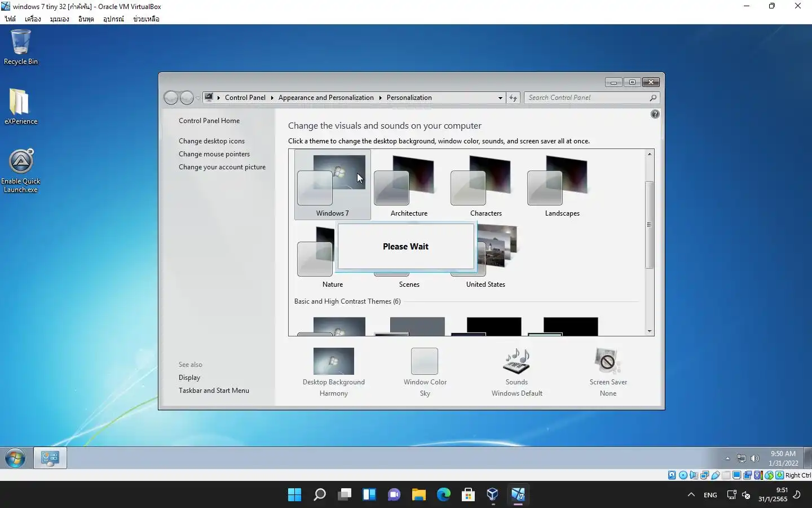Image resolution: width=812 pixels, height=508 pixels.
Task: Click VirtualBox shared folders indicator
Action: [x=726, y=475]
